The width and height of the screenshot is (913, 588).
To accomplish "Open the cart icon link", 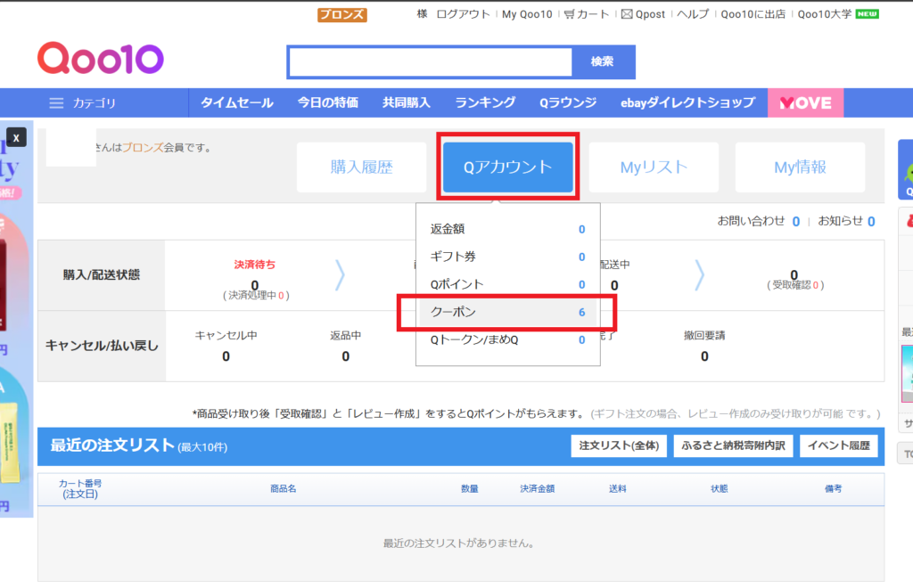I will [x=570, y=14].
